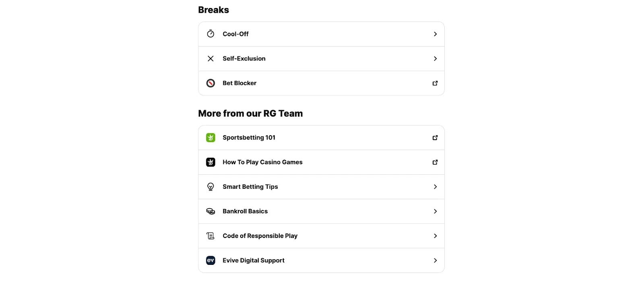
Task: Open the Code of Responsible Play chevron
Action: (x=435, y=236)
